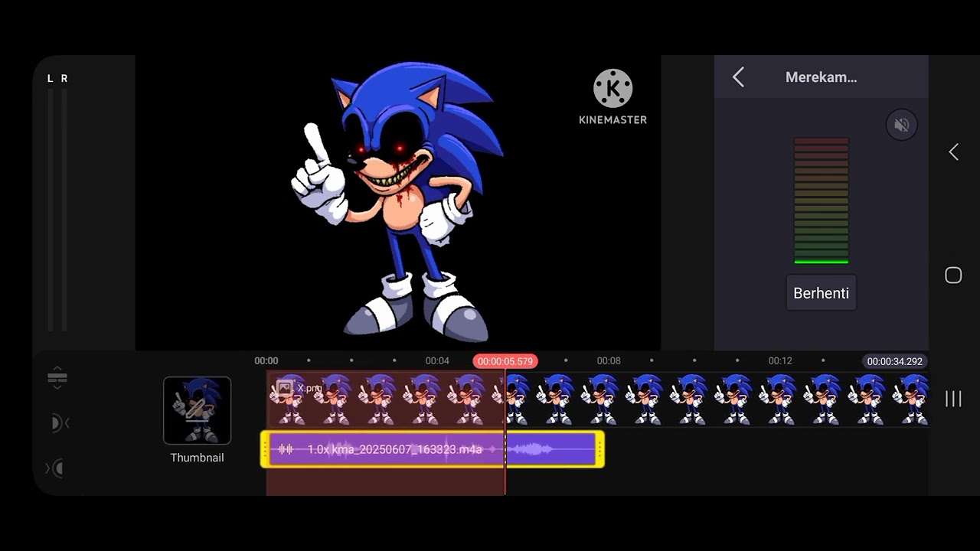
Task: Click the audio clip's right trim handle
Action: point(599,449)
